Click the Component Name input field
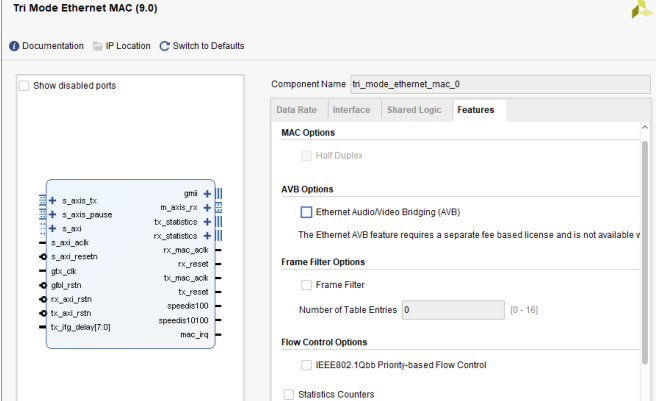The width and height of the screenshot is (656, 401). point(500,84)
